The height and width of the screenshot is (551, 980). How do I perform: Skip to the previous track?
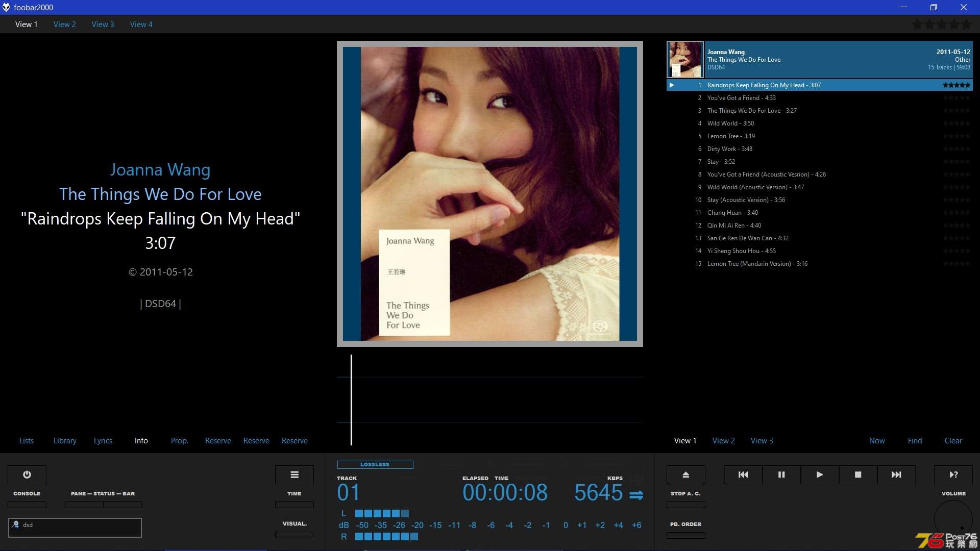coord(743,474)
